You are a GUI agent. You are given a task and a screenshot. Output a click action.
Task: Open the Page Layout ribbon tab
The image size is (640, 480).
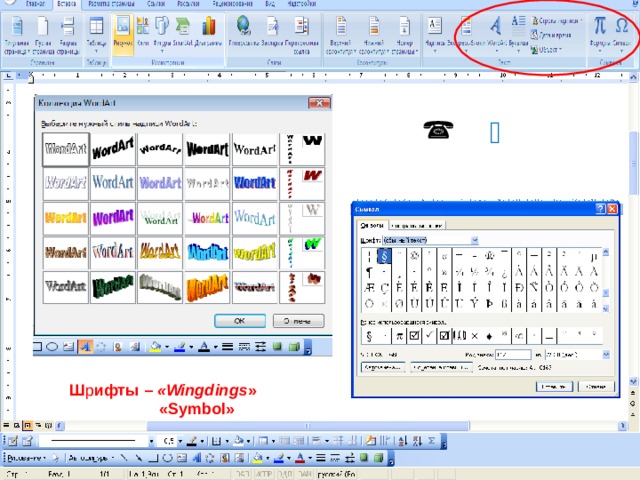[111, 4]
